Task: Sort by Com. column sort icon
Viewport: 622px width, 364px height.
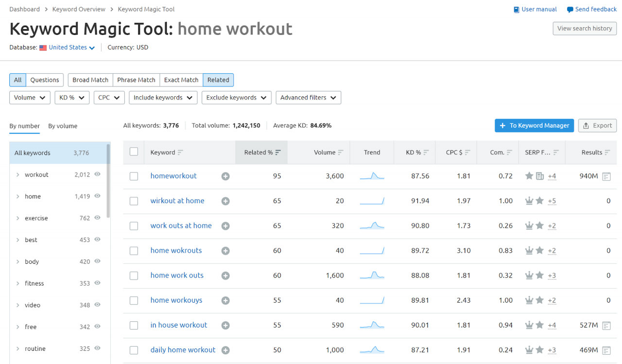Action: click(x=509, y=153)
